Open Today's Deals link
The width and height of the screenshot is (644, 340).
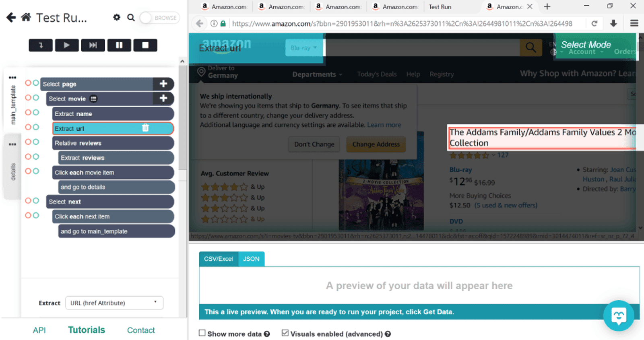tap(377, 74)
